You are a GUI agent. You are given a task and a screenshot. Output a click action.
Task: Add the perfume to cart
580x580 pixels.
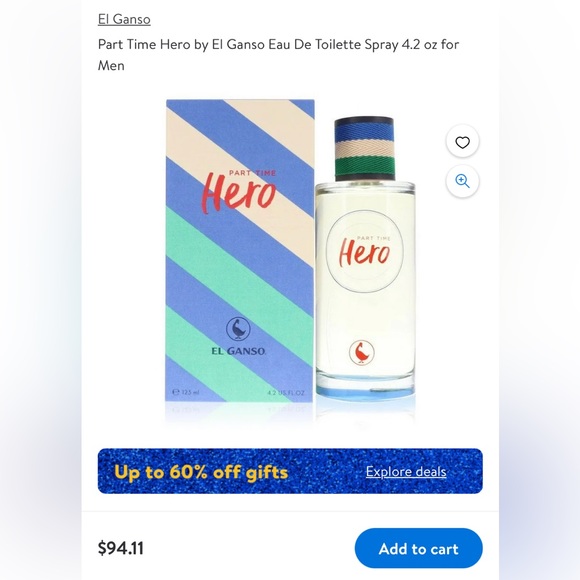click(x=418, y=548)
